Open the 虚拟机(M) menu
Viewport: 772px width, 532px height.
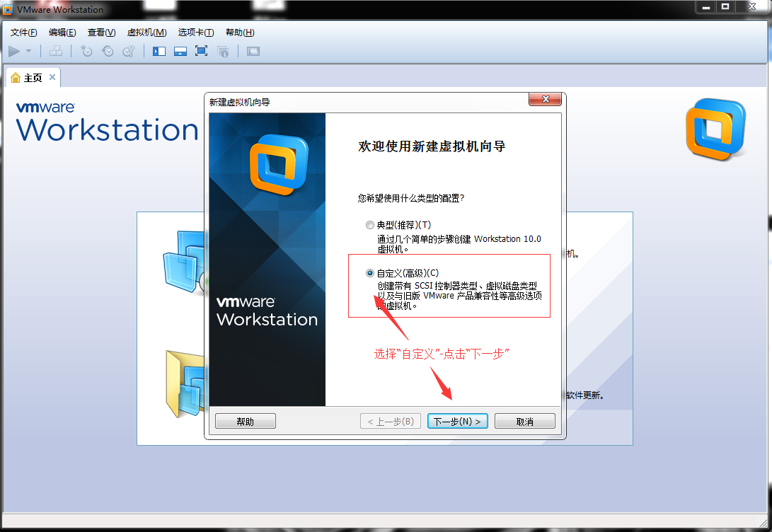[x=146, y=33]
